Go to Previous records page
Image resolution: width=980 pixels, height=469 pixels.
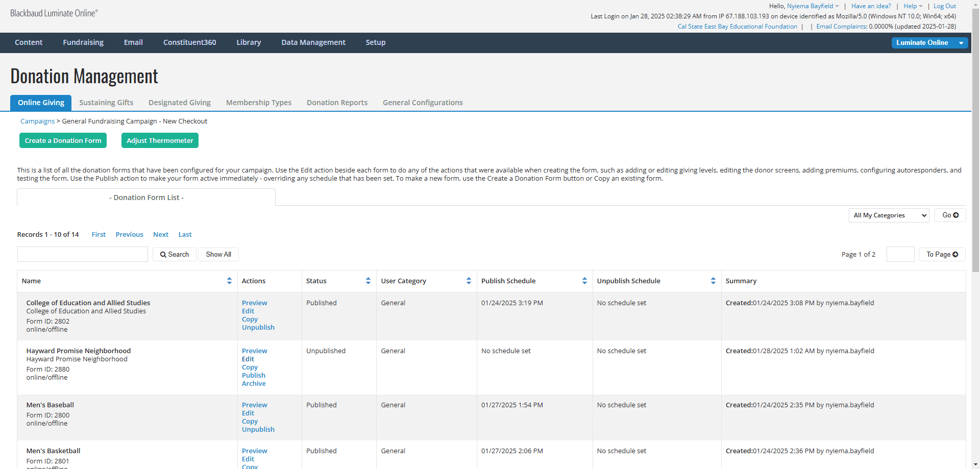point(129,234)
